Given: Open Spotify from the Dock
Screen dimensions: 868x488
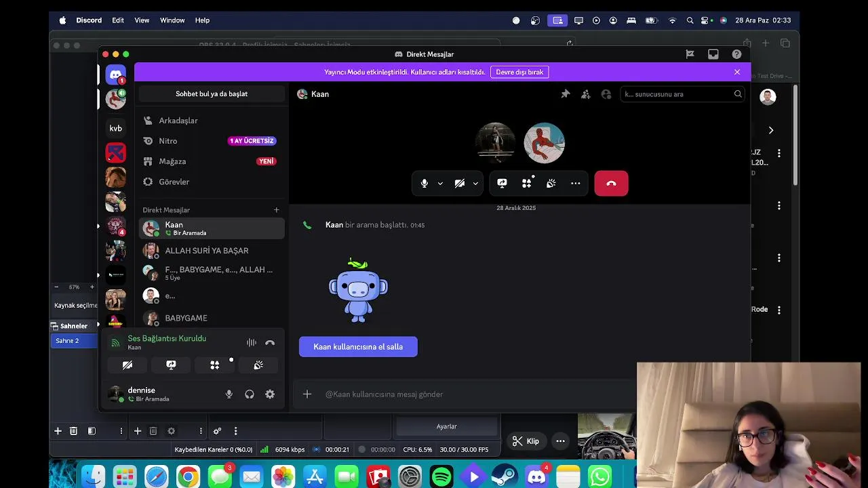Looking at the screenshot, I should [x=441, y=477].
